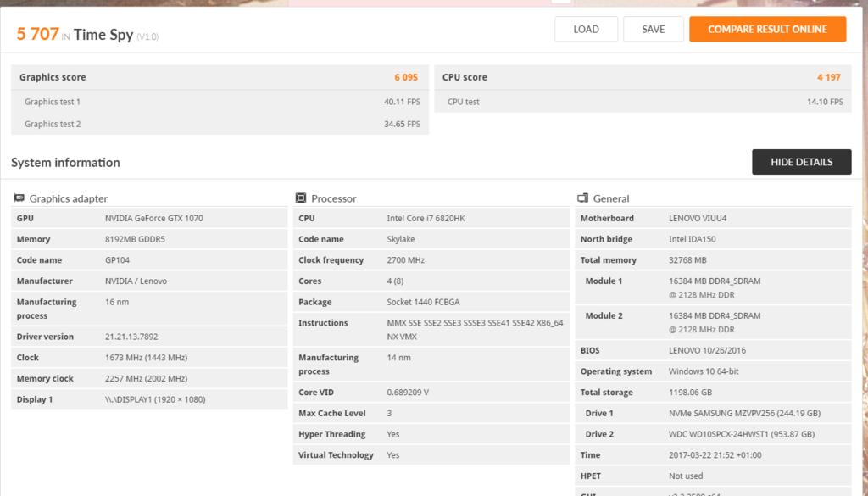
Task: Click CPU manufacturing process 14 nm
Action: [398, 358]
